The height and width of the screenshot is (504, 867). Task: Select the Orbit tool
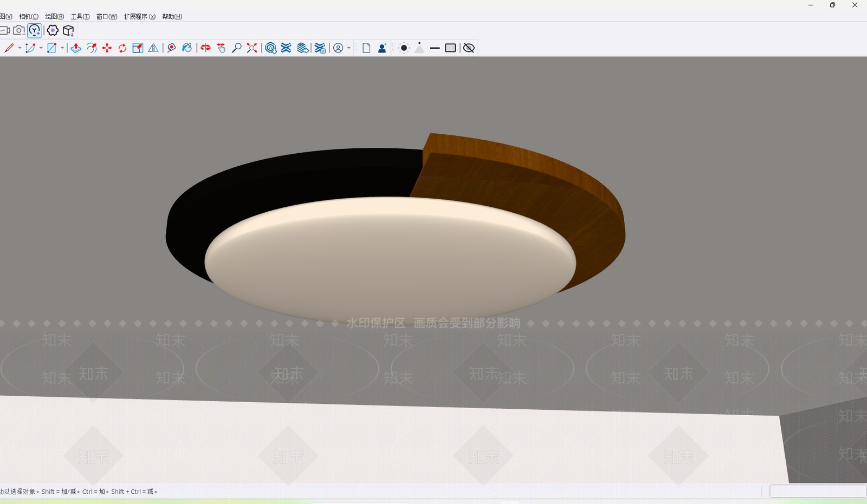(205, 48)
